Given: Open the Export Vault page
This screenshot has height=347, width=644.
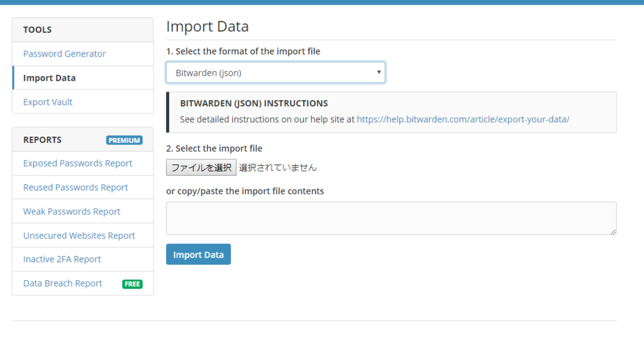Looking at the screenshot, I should tap(48, 102).
